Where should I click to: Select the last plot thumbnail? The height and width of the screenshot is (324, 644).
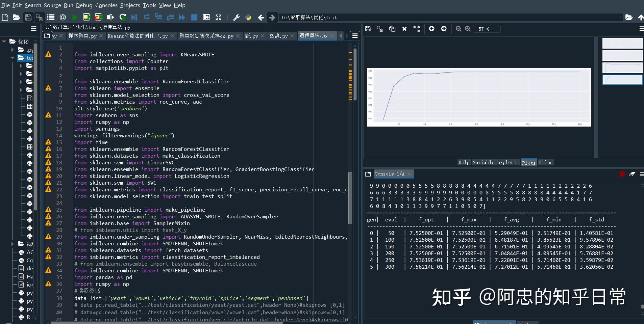(622, 80)
